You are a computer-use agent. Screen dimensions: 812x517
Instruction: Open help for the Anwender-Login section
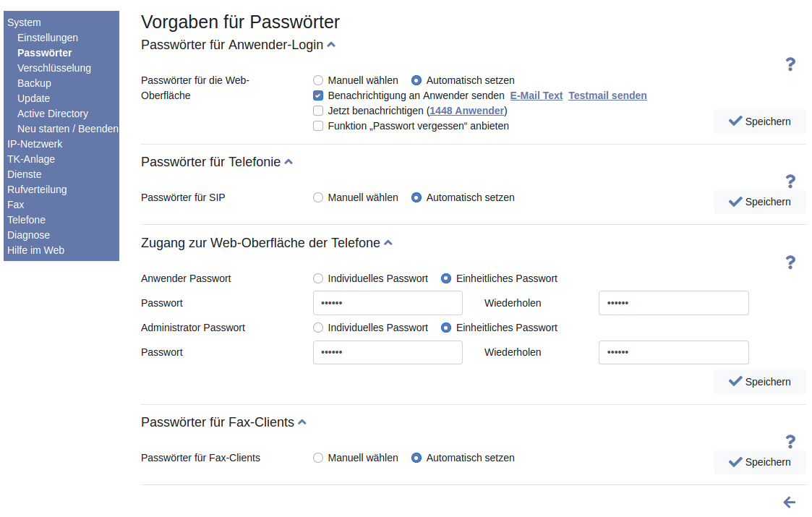tap(790, 64)
